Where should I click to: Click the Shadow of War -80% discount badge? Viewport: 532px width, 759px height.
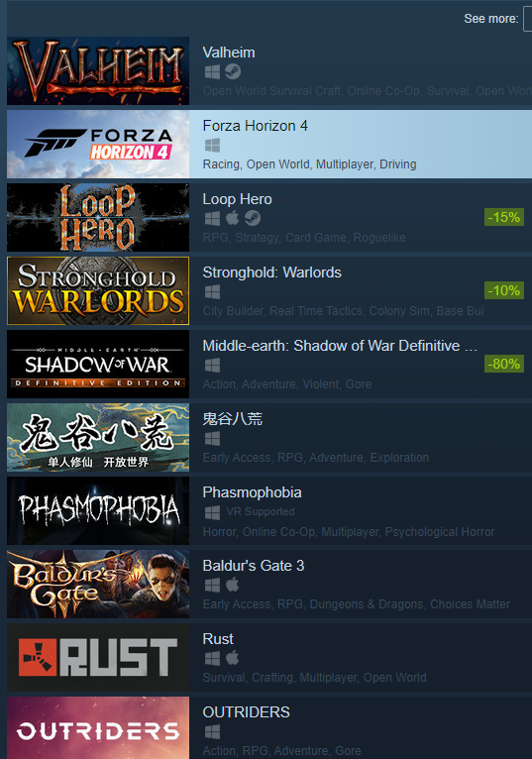tap(504, 364)
